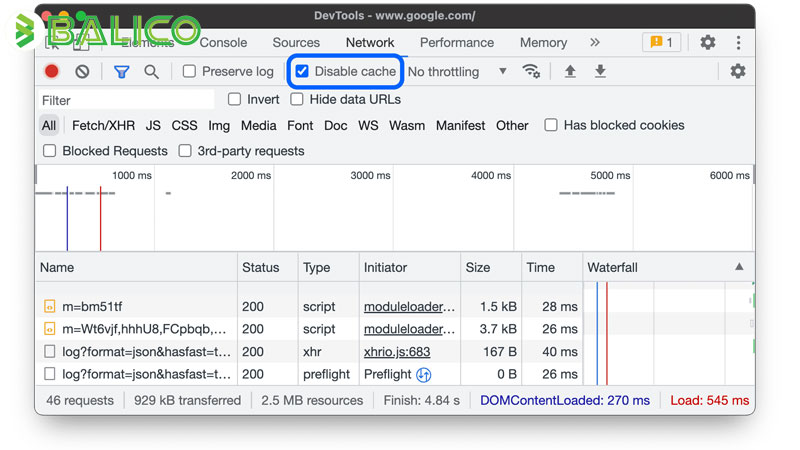Toggle the filter funnel icon
The image size is (800, 450).
pos(121,72)
